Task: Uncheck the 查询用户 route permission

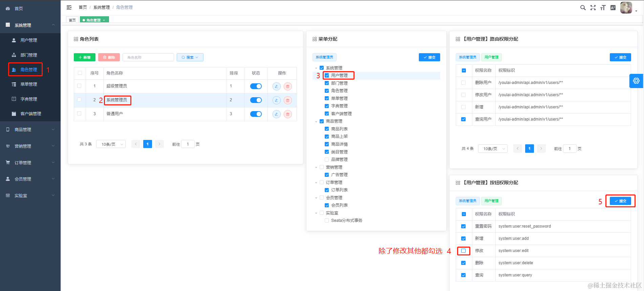Action: 464,119
